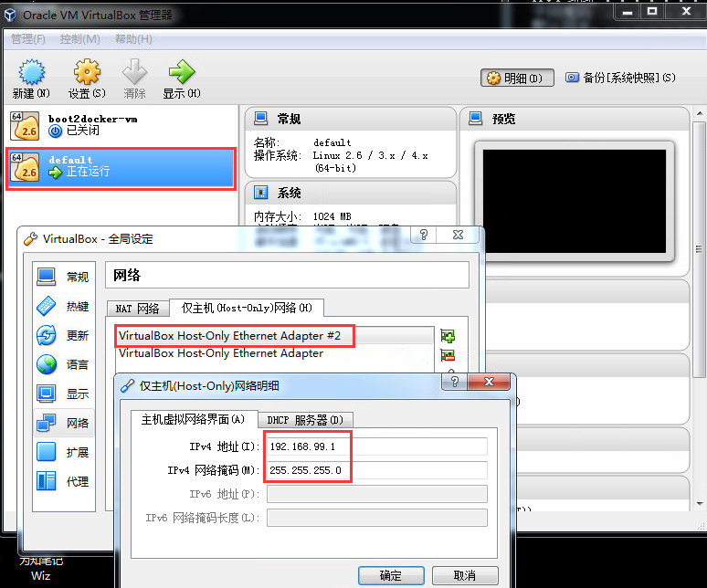
Task: Open Update (更新) settings category
Action: pos(63,335)
